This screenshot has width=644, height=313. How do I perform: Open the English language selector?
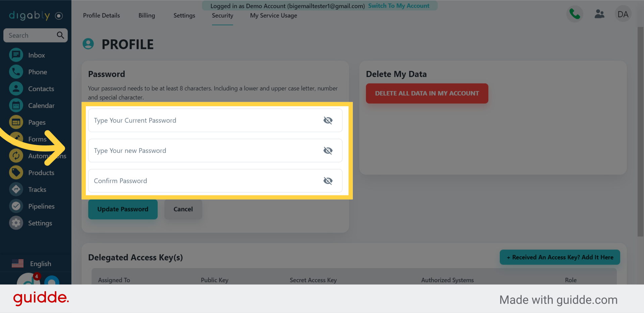click(32, 264)
